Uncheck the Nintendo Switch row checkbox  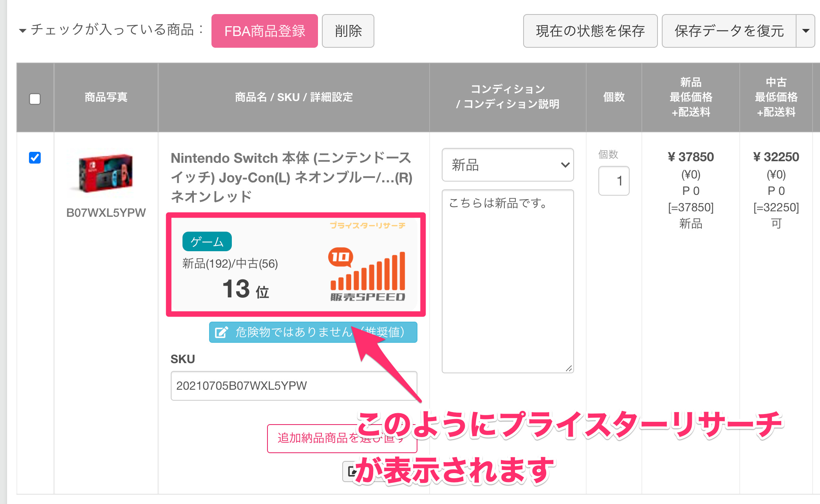pyautogui.click(x=35, y=158)
